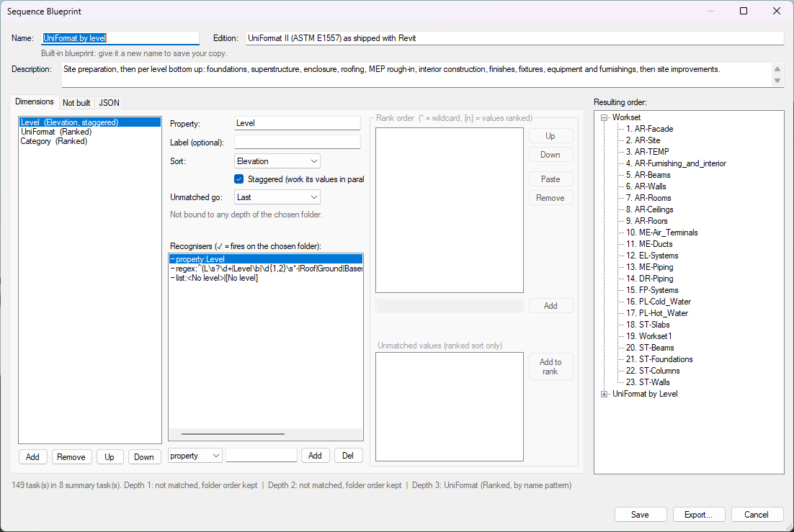
Task: Click Add next to recogniser text box
Action: point(315,456)
